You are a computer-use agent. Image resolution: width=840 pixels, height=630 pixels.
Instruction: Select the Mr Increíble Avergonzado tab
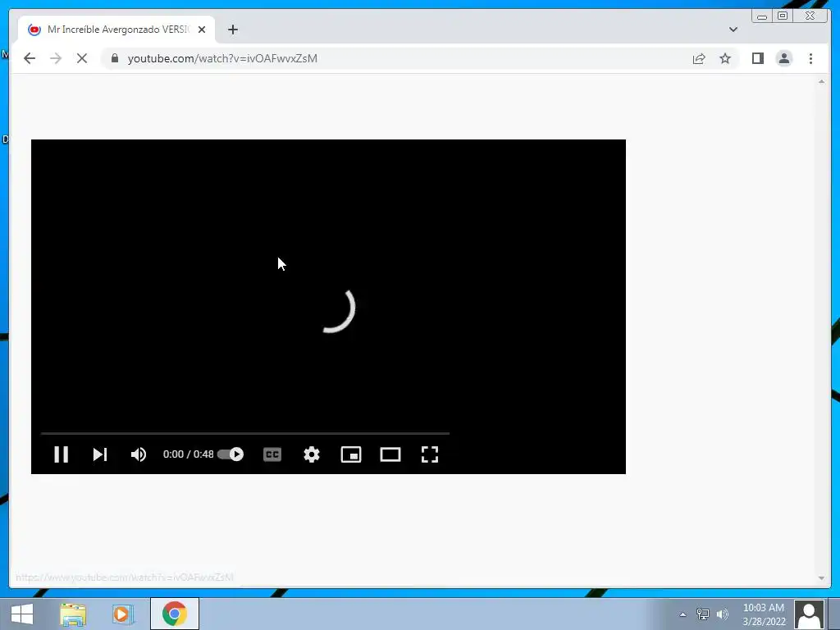coord(116,30)
